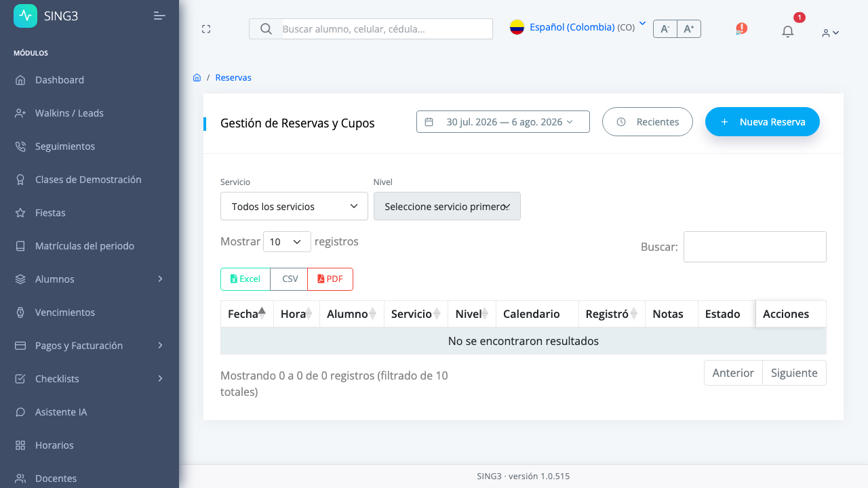The height and width of the screenshot is (488, 868).
Task: Expand the Alumnos sidebar menu
Action: (90, 279)
